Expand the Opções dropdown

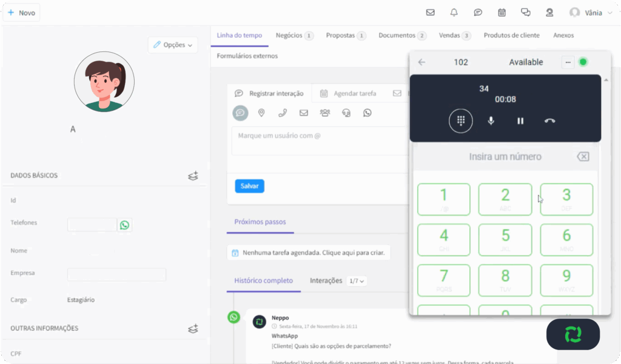(x=173, y=45)
